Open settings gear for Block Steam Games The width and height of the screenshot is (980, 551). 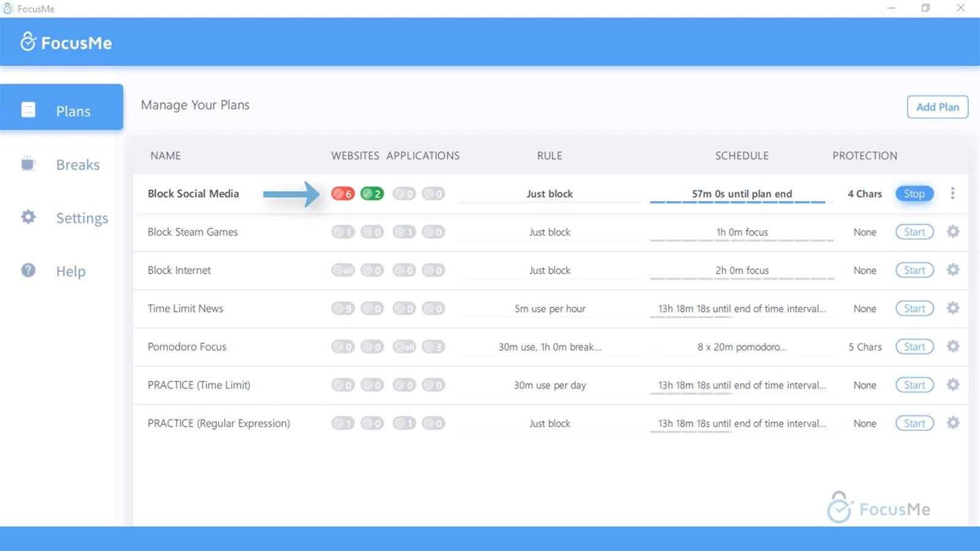pos(952,232)
